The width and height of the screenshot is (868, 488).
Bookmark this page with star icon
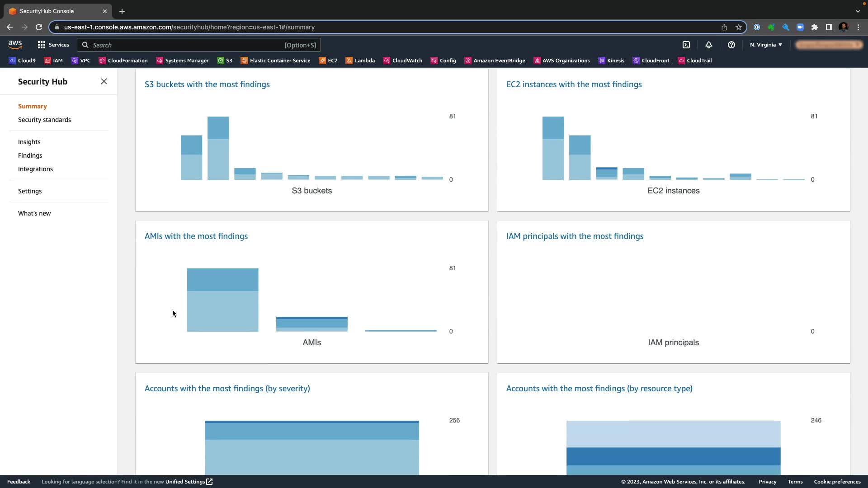tap(739, 27)
